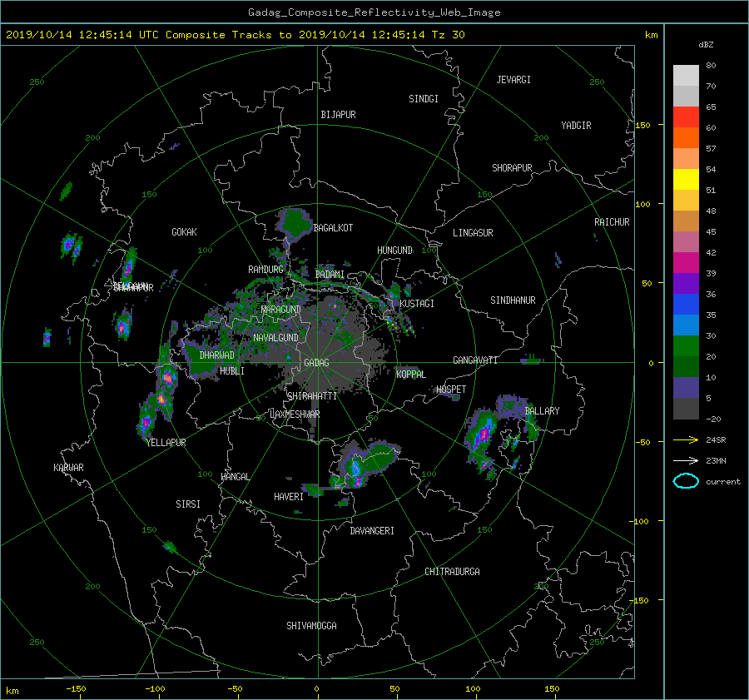Click the red 60 dBZ legend swatch
The width and height of the screenshot is (749, 700).
(x=686, y=117)
